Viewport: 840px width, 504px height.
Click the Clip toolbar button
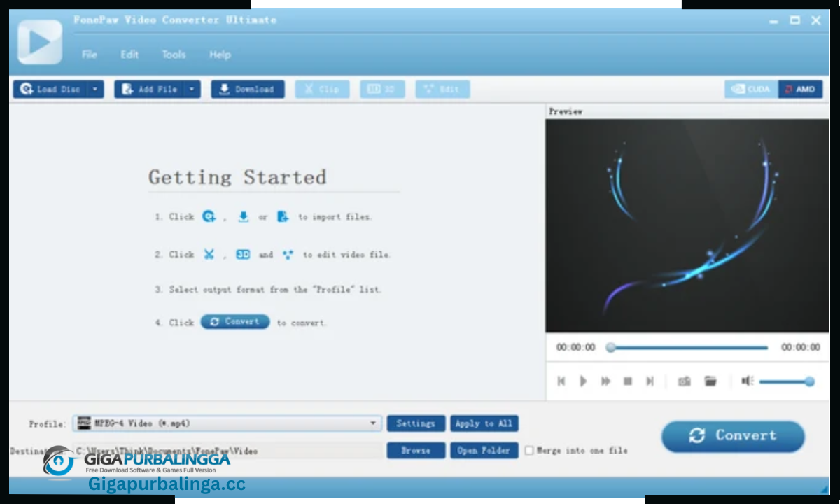[x=322, y=89]
